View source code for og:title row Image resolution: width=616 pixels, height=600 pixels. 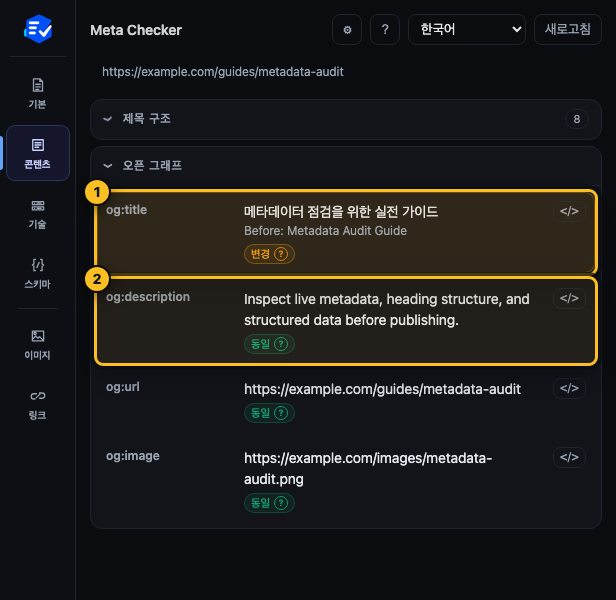(x=569, y=211)
